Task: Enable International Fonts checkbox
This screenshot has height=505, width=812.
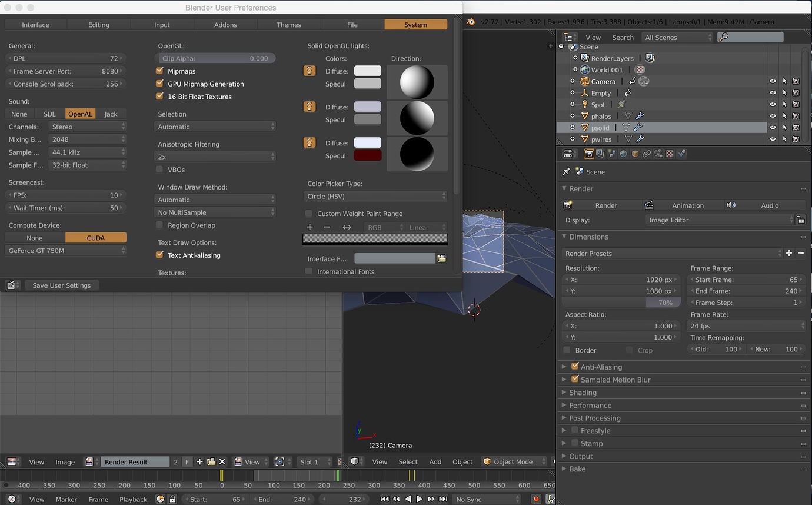Action: 309,271
